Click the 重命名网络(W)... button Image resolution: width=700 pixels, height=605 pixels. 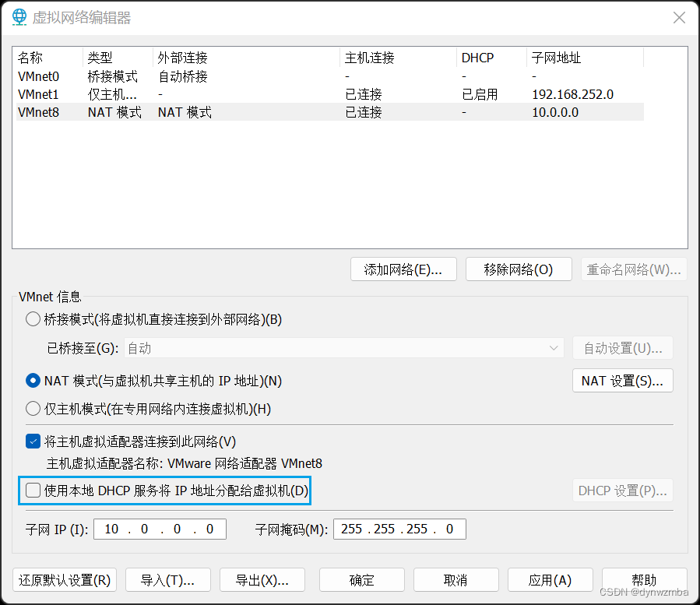coord(634,269)
